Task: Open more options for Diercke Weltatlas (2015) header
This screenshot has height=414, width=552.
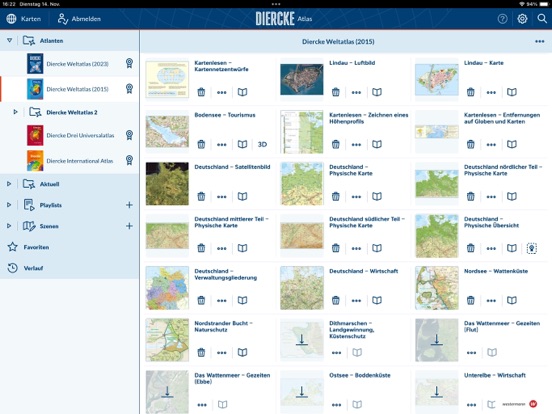Action: tap(540, 42)
